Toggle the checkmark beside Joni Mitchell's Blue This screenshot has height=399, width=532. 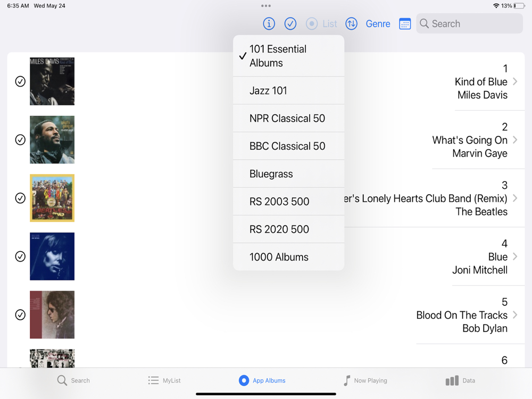(20, 256)
